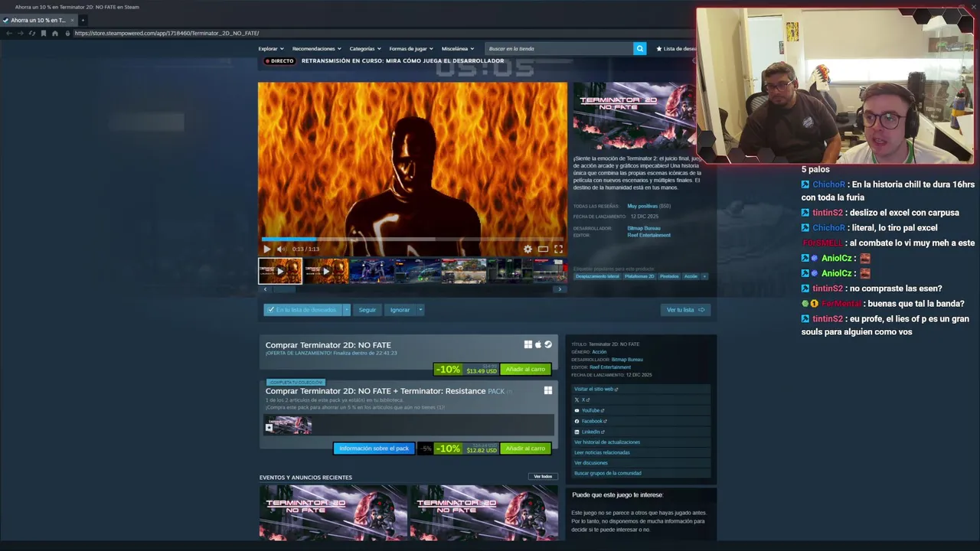
Task: Select the second trailer thumbnail
Action: [326, 271]
